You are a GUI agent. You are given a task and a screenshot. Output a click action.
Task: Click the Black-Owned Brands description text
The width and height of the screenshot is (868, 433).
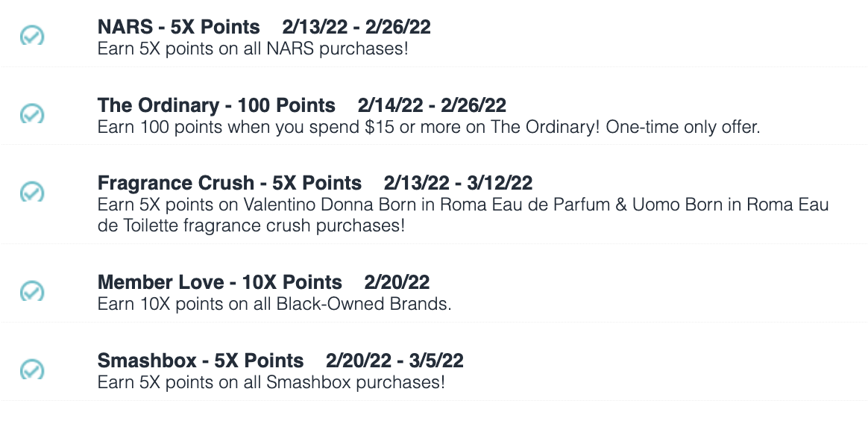(274, 304)
